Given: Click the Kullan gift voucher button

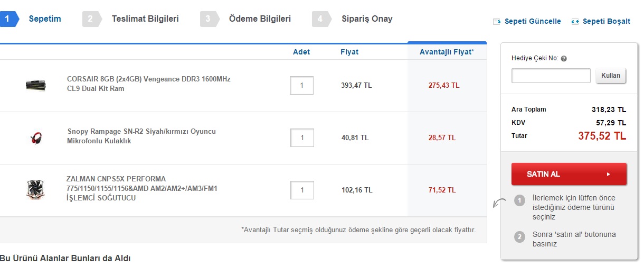Looking at the screenshot, I should click(x=611, y=75).
